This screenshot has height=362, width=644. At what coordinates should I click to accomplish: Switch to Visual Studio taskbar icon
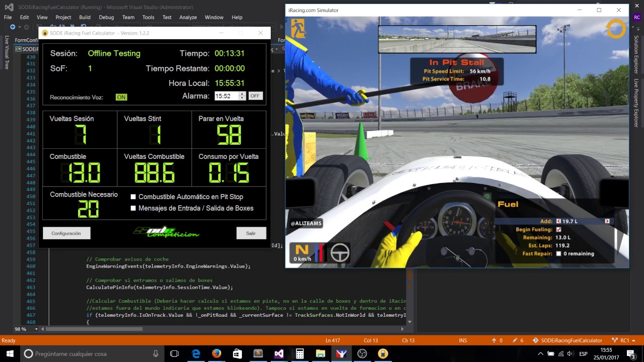click(x=279, y=353)
